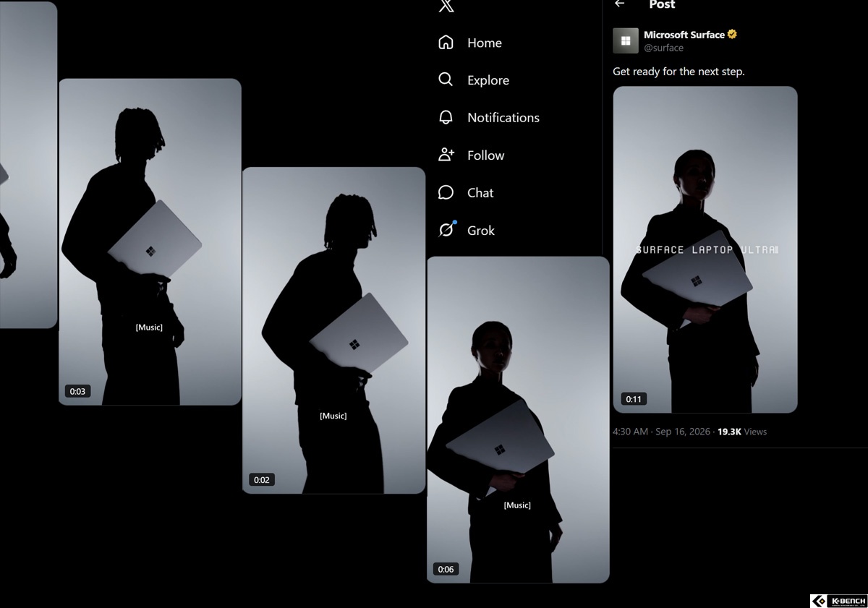Viewport: 868px width, 608px height.
Task: Open the Chat bubble icon
Action: click(446, 192)
